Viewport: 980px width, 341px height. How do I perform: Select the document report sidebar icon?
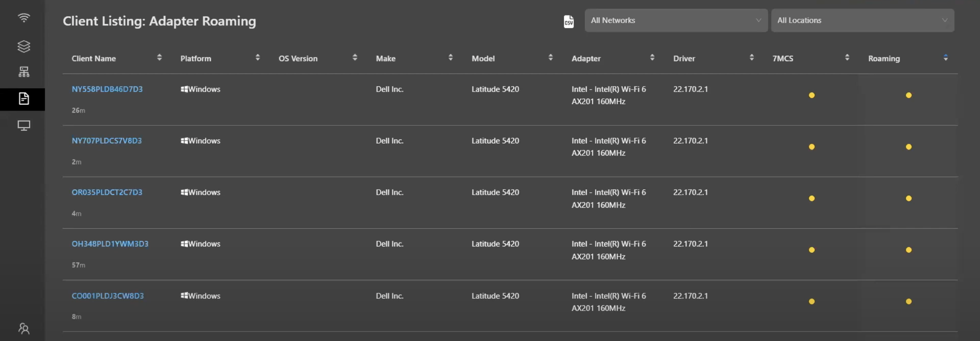[x=23, y=99]
